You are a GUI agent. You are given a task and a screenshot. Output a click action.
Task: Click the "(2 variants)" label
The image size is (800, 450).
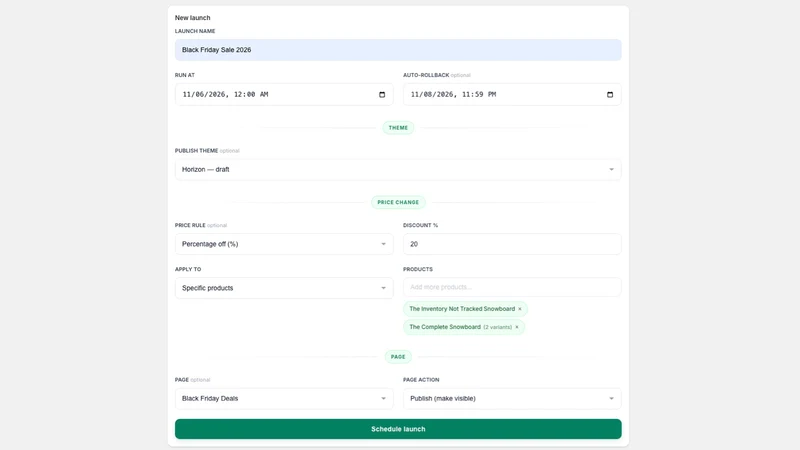pyautogui.click(x=497, y=327)
